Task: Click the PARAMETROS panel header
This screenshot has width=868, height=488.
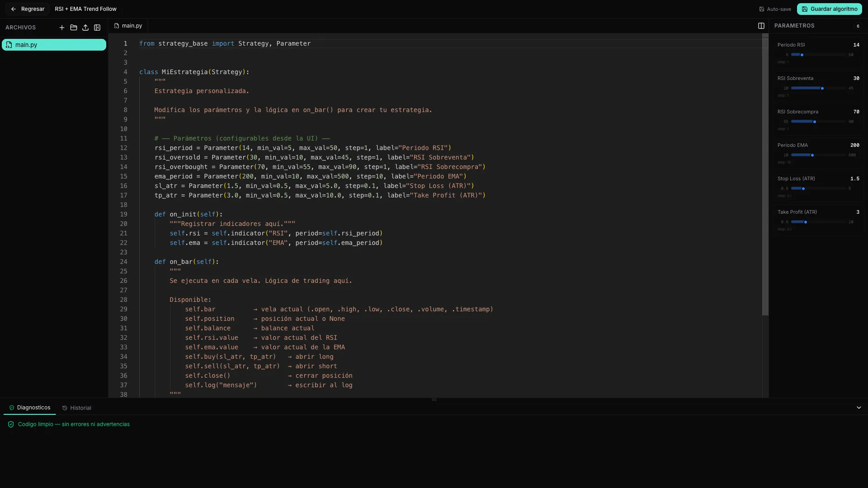Action: (x=794, y=26)
